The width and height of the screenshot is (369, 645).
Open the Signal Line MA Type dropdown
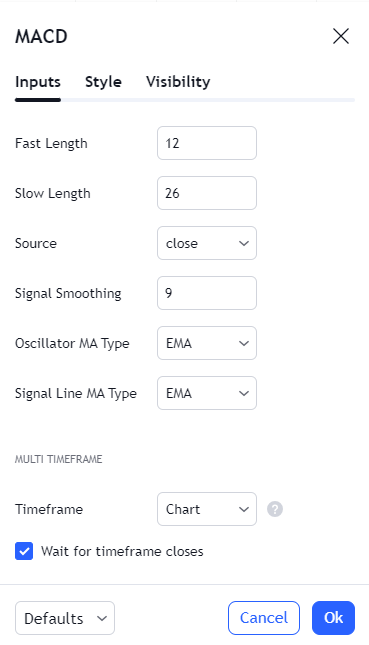point(207,393)
